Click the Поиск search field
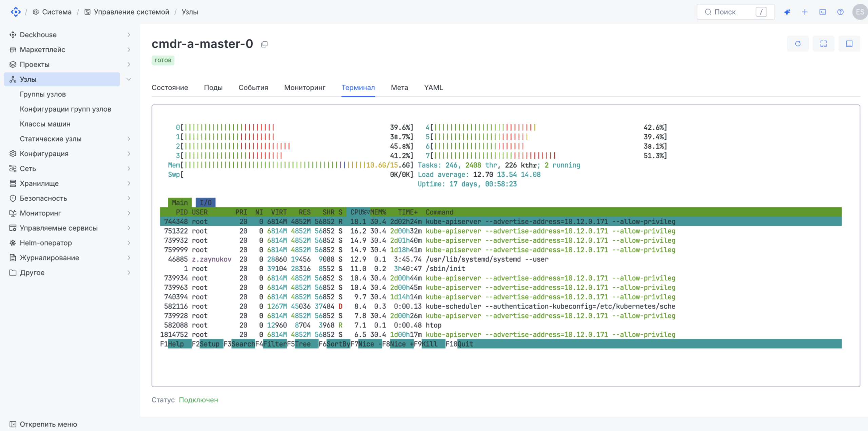Image resolution: width=868 pixels, height=431 pixels. point(735,12)
